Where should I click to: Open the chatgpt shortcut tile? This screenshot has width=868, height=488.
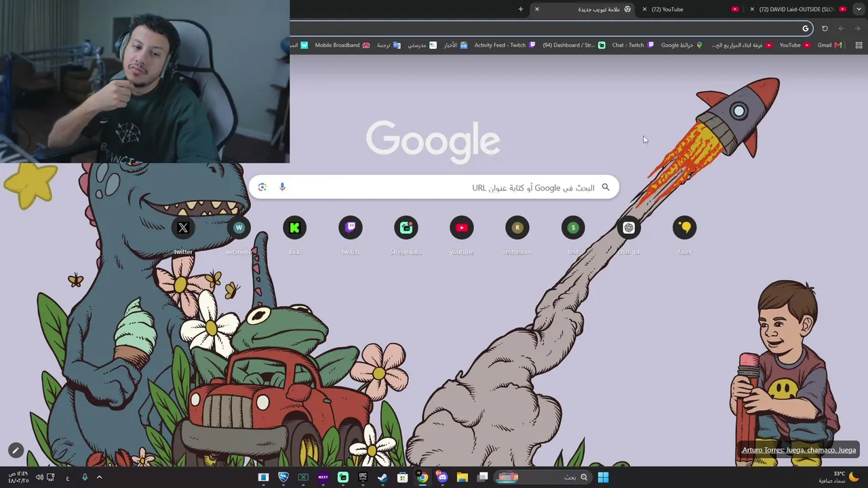(x=629, y=235)
